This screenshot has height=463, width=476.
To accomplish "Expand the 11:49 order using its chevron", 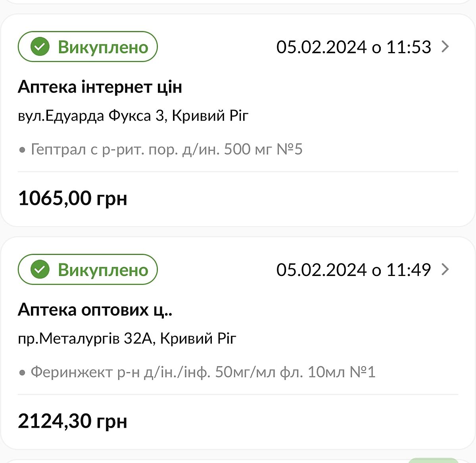I will pyautogui.click(x=445, y=270).
